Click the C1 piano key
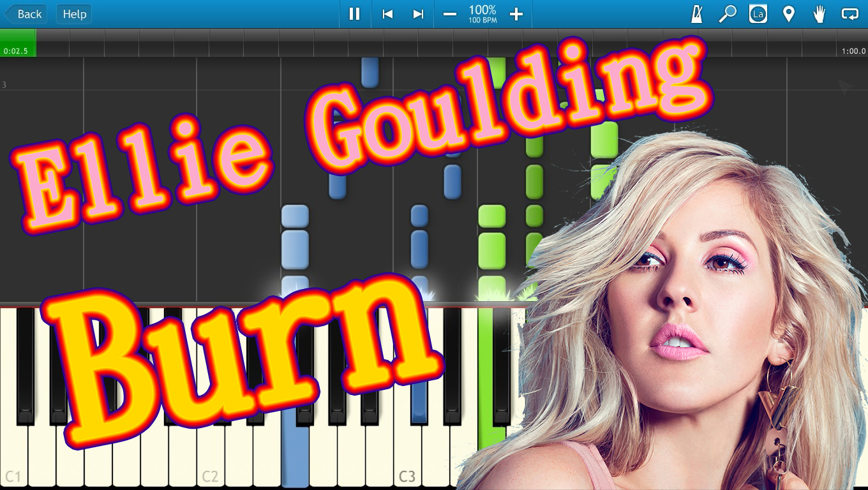 click(13, 457)
